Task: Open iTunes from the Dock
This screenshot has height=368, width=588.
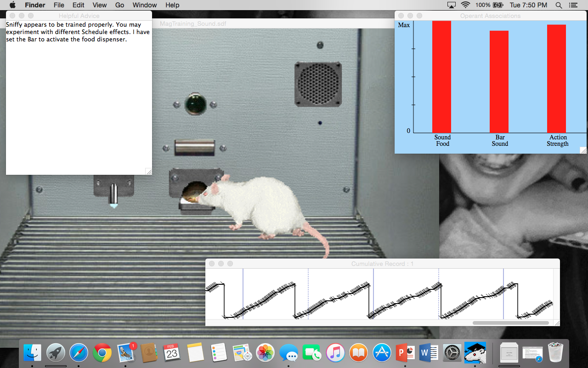Action: (335, 352)
